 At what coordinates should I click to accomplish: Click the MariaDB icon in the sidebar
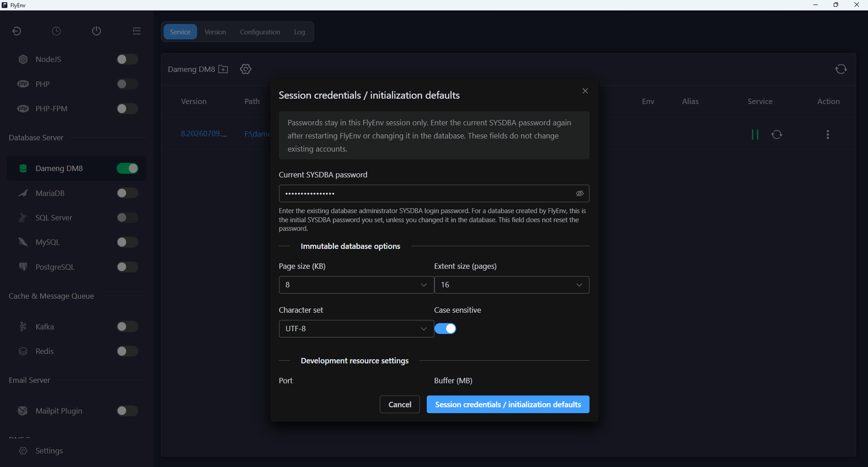(23, 193)
